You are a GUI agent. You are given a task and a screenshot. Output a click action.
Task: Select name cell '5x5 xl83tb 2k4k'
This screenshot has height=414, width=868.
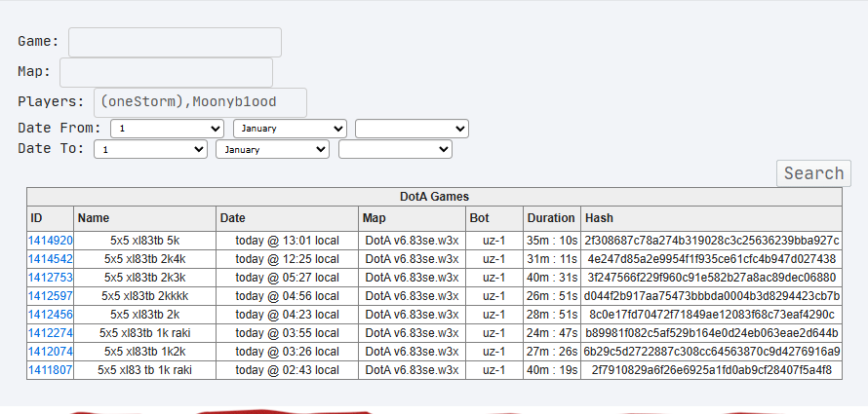145,259
